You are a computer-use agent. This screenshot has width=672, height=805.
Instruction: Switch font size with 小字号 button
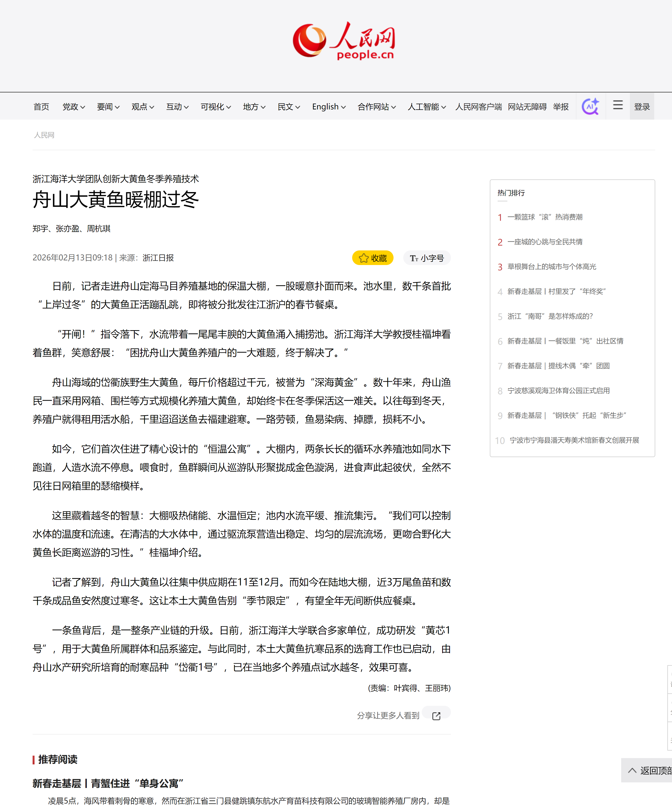coord(427,258)
